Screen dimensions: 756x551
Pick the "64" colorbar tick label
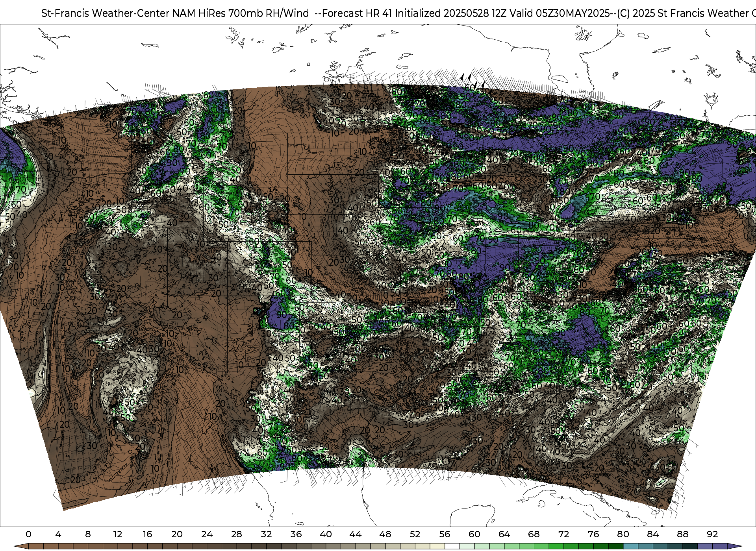504,534
